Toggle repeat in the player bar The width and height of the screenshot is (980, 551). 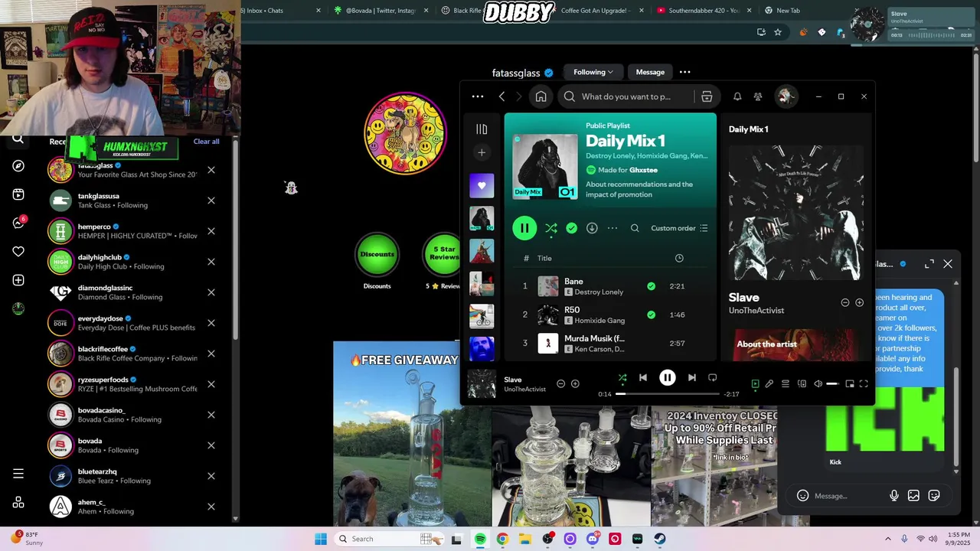point(713,377)
